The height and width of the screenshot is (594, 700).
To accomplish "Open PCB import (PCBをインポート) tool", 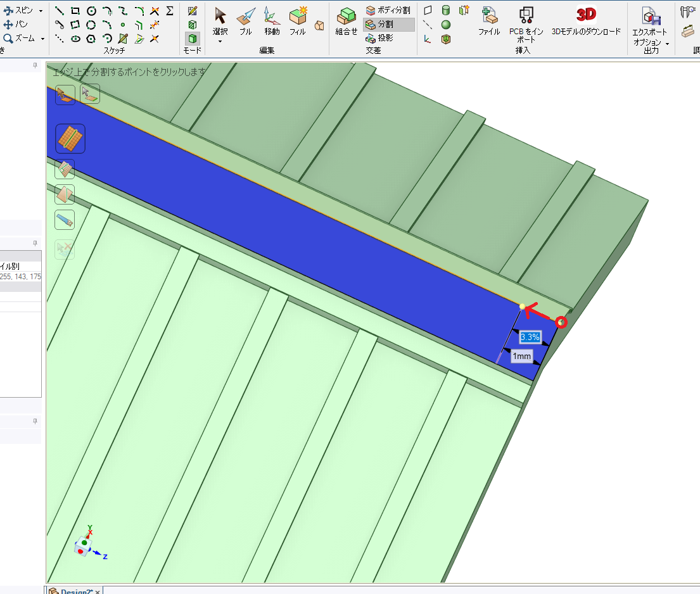I will 526,21.
